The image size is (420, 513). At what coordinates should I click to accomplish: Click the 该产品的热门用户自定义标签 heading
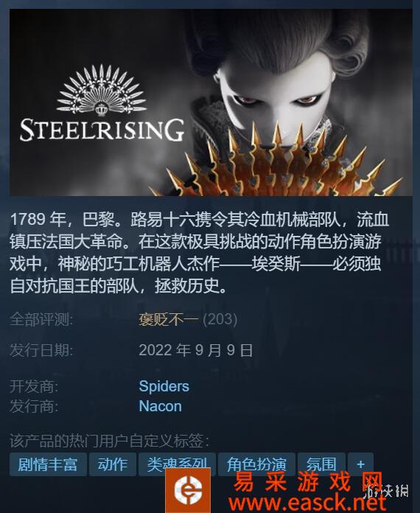(x=110, y=441)
